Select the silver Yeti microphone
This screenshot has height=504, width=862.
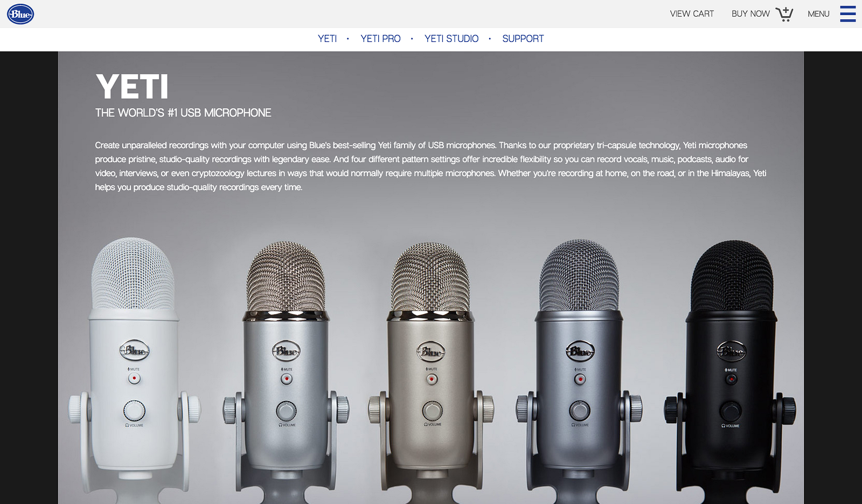pos(286,373)
